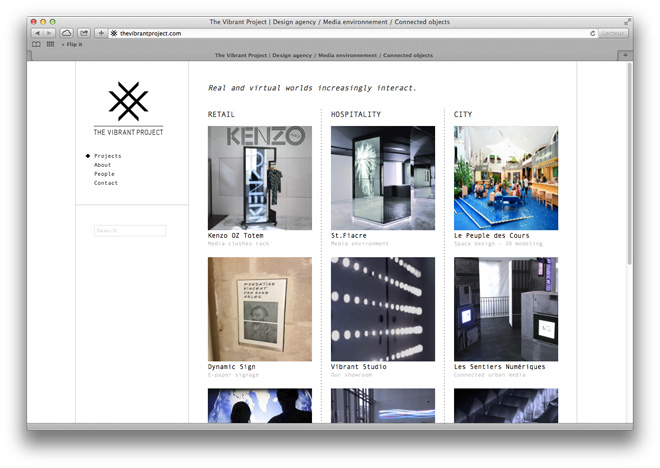Open Projects in the sidebar menu
The height and width of the screenshot is (468, 660).
[107, 156]
